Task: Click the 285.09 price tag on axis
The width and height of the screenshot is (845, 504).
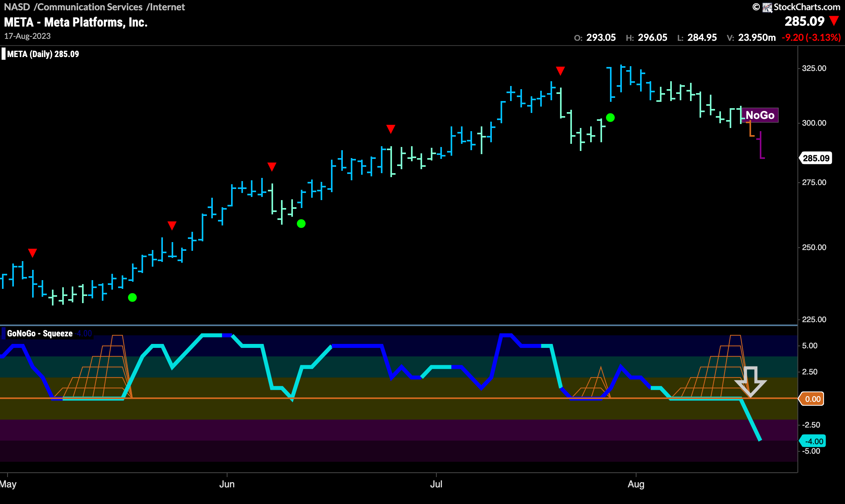Action: [x=815, y=158]
